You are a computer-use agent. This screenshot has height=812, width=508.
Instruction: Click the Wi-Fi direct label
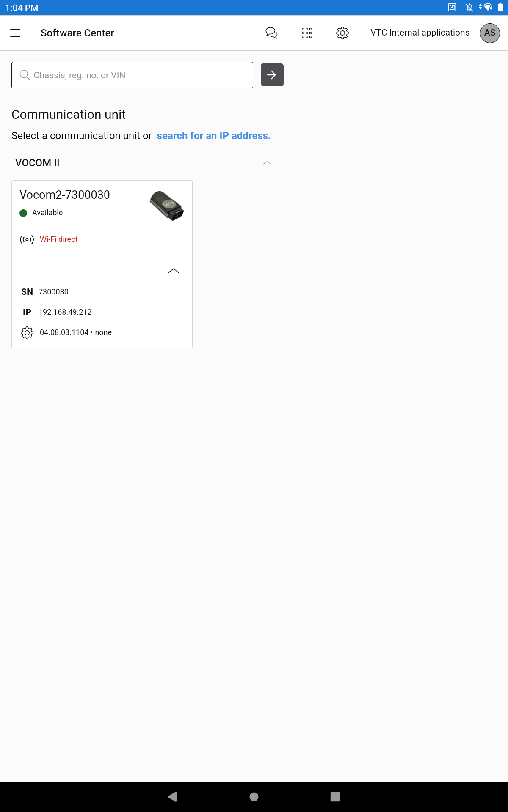[x=59, y=239]
